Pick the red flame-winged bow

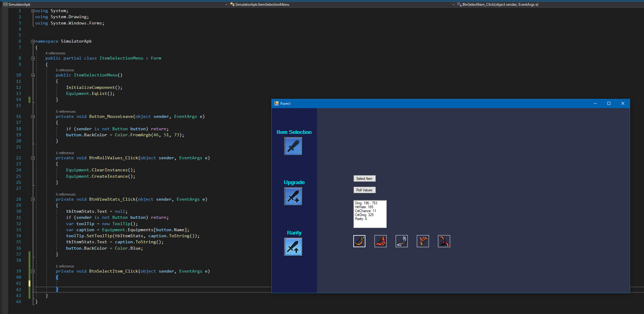(x=380, y=241)
